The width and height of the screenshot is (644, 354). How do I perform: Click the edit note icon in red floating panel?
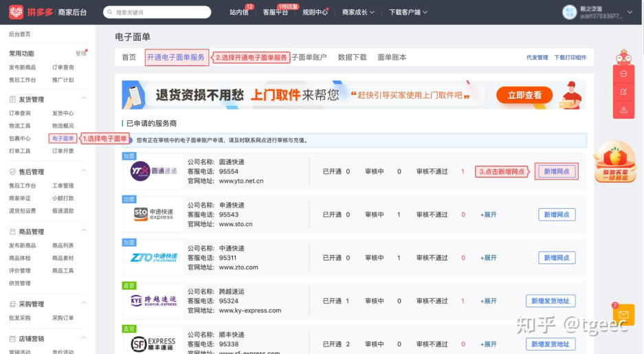[623, 91]
